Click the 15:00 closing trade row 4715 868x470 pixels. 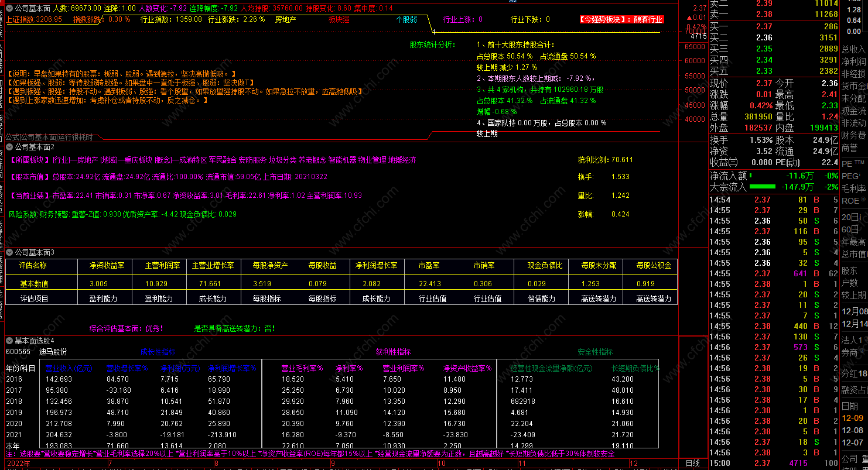(x=774, y=463)
